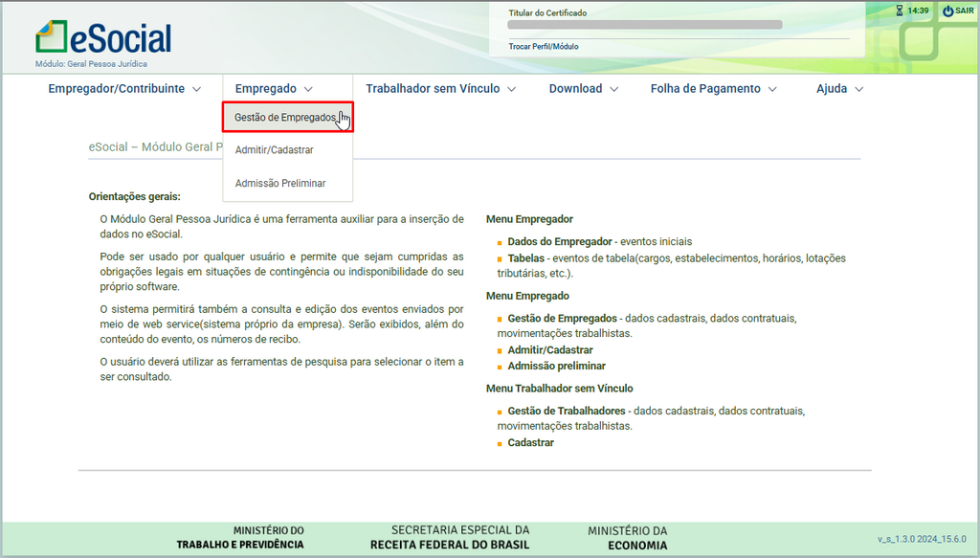Click the Titular do Certificado name field

click(645, 26)
